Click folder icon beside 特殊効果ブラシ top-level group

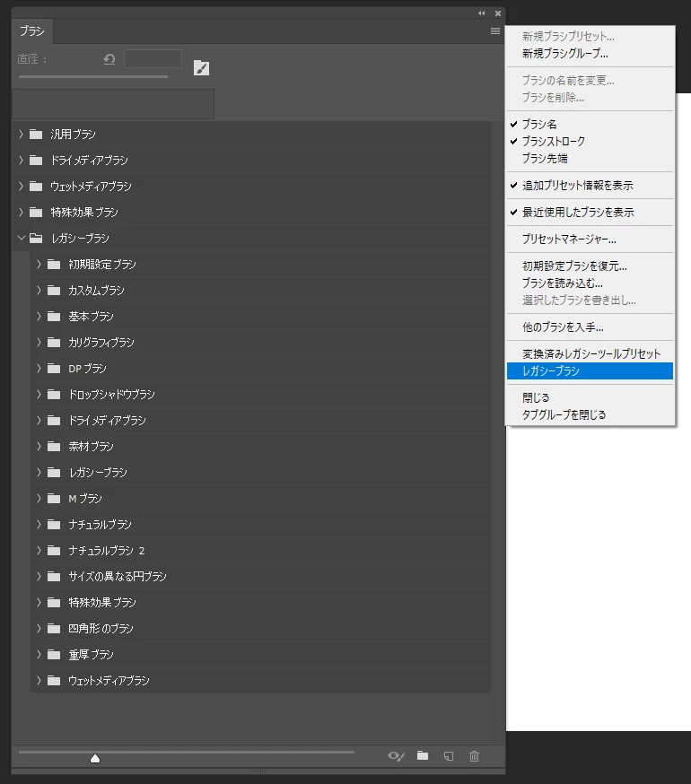click(36, 212)
